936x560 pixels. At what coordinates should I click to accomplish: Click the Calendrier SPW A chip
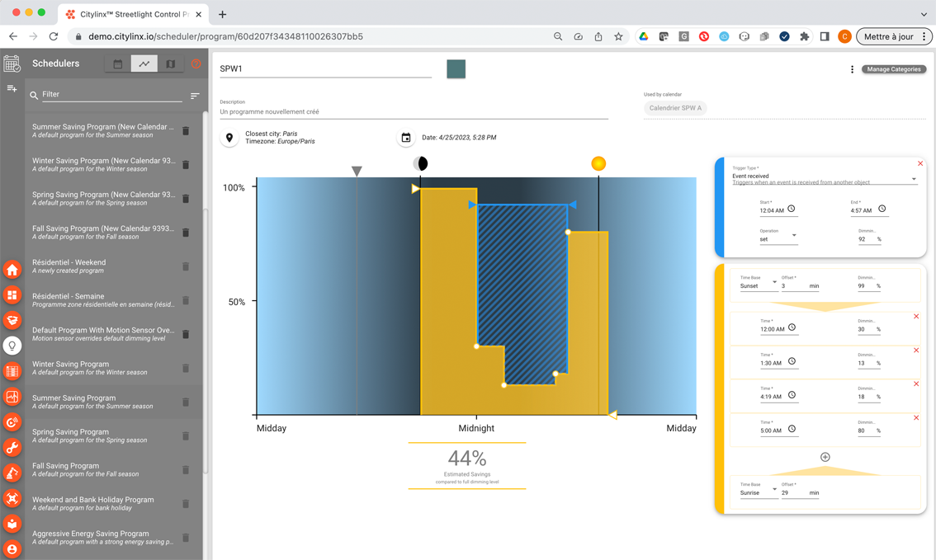tap(675, 108)
